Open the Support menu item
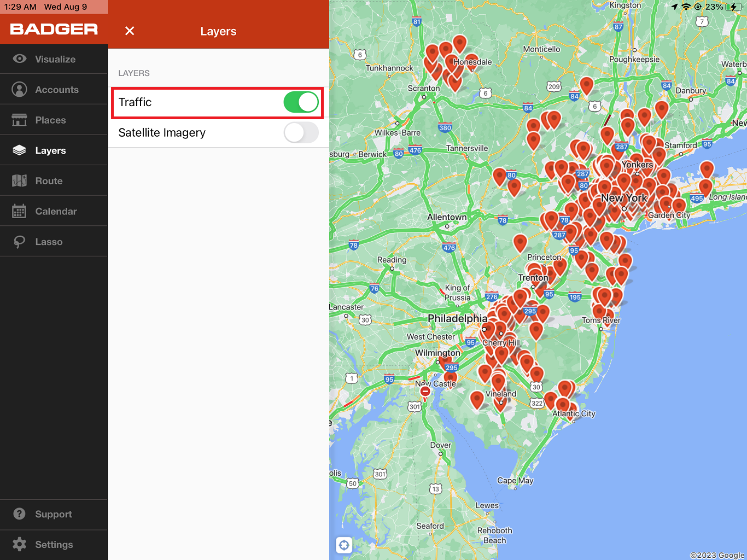Image resolution: width=747 pixels, height=560 pixels. click(x=54, y=514)
